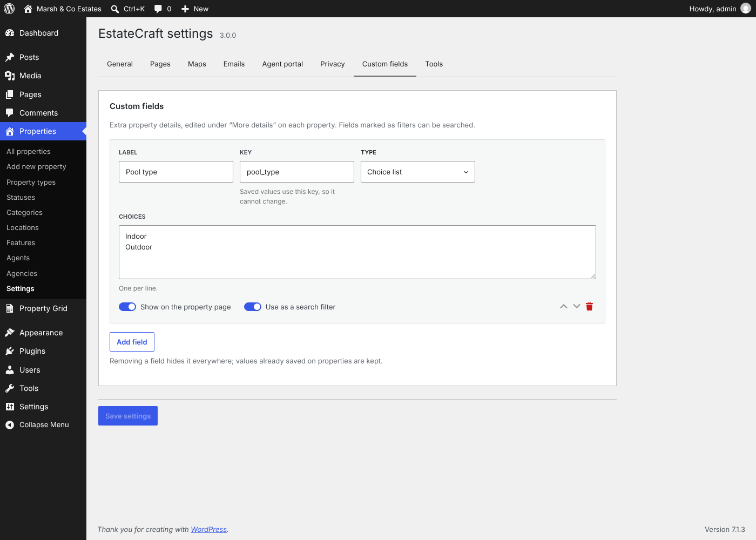Click the Save settings button

tap(128, 416)
